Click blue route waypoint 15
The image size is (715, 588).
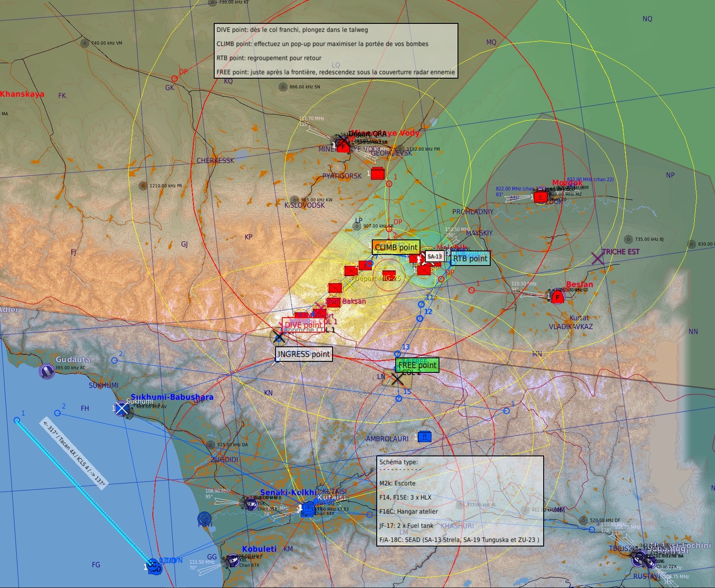399,398
